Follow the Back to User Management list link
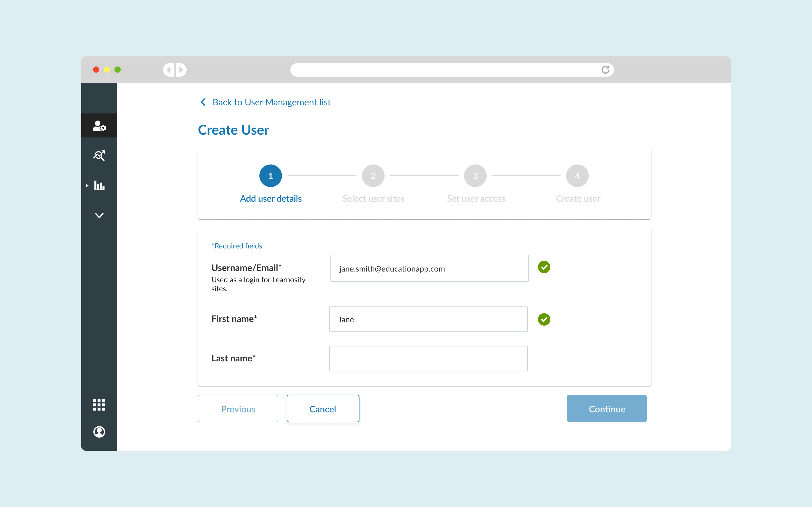The height and width of the screenshot is (507, 812). tap(272, 102)
